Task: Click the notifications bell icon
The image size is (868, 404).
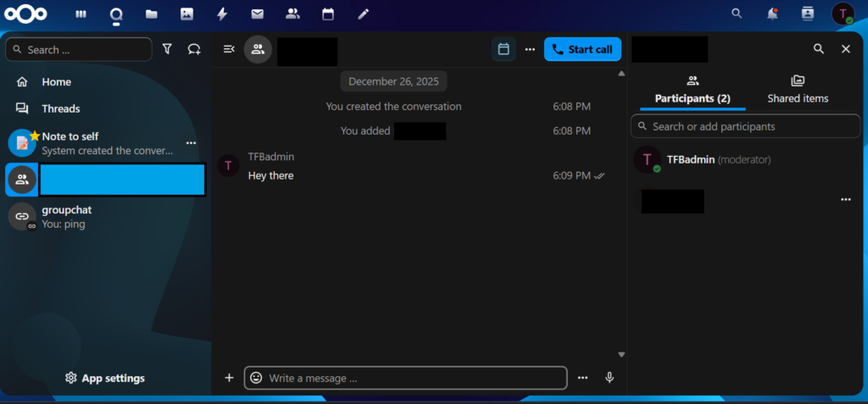Action: tap(772, 14)
